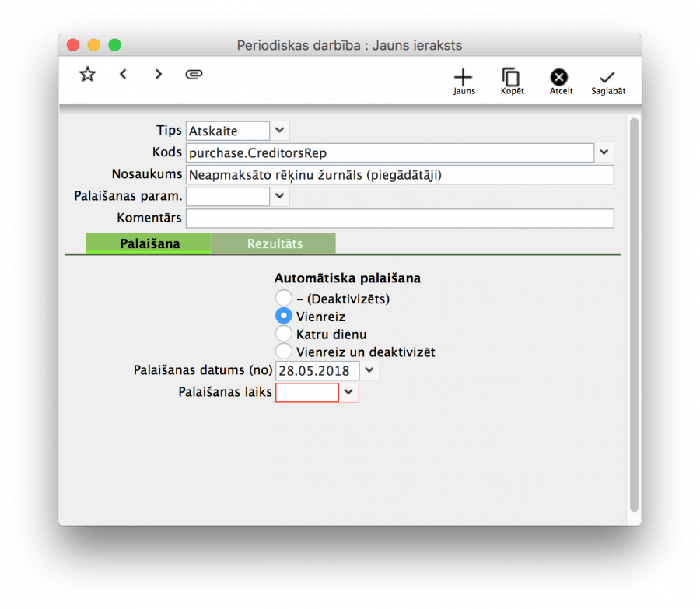Duplicate the record using Kopēt
Viewport: 700px width, 609px height.
[x=512, y=78]
